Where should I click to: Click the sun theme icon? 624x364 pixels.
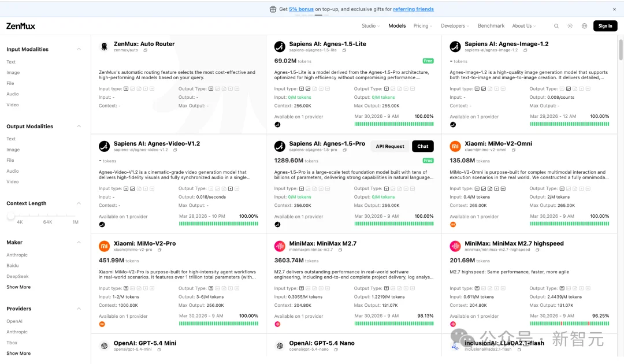570,26
